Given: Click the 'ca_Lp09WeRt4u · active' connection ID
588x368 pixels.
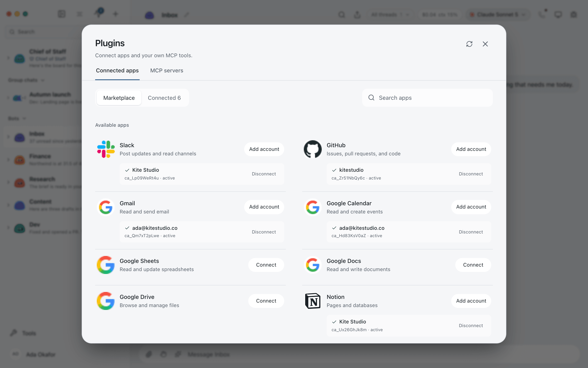Looking at the screenshot, I should point(150,178).
